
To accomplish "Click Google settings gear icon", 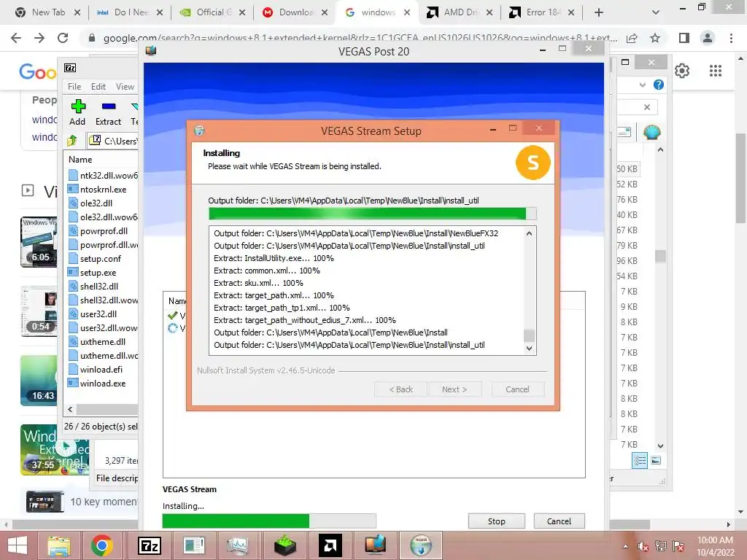I will point(682,71).
